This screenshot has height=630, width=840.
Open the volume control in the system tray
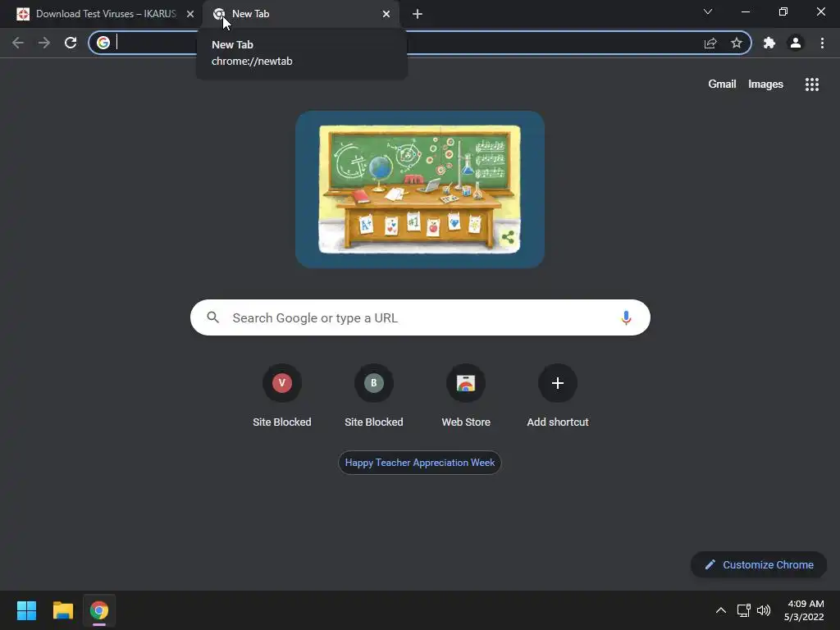[764, 610]
